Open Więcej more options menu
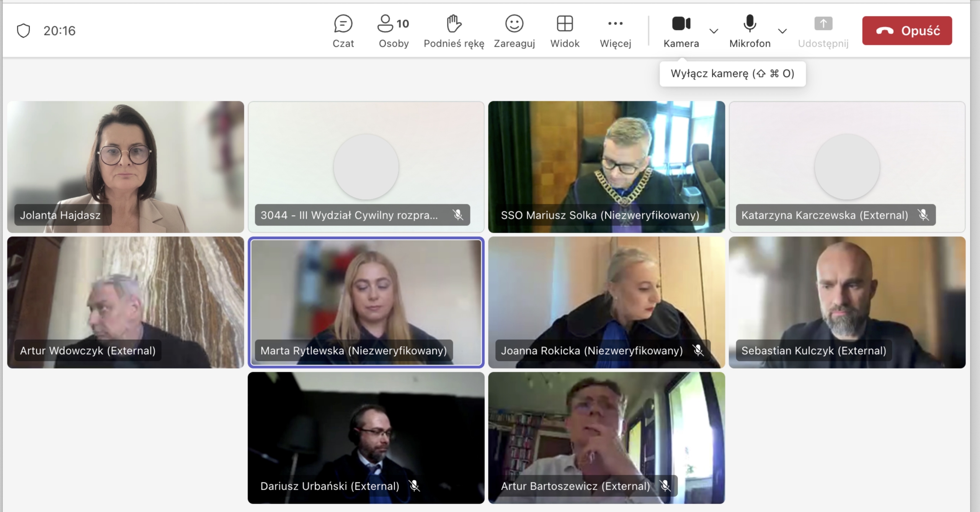 pyautogui.click(x=615, y=31)
